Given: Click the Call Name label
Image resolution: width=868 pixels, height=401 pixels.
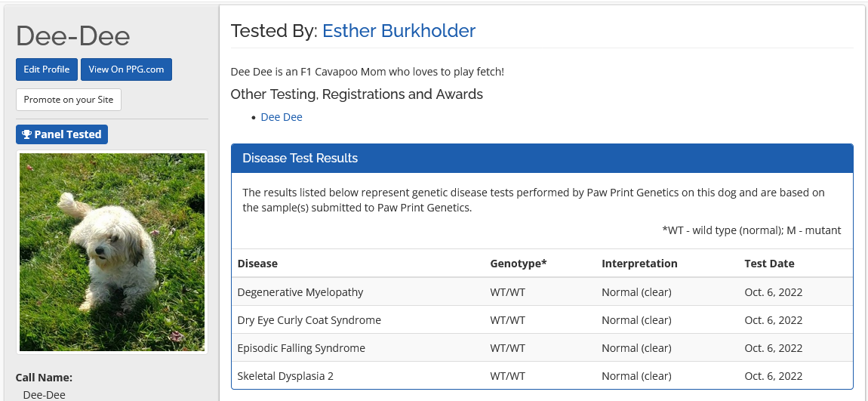Looking at the screenshot, I should [44, 378].
